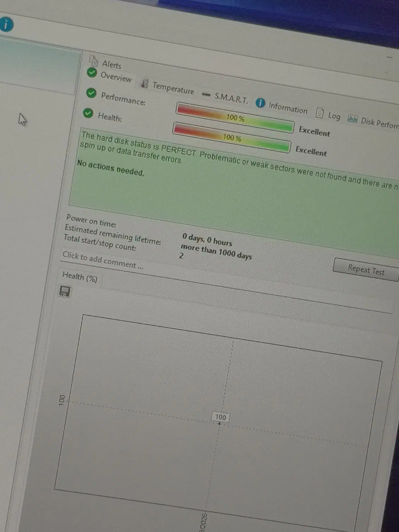Click the green check icon beside Health
The height and width of the screenshot is (532, 399).
coord(88,113)
